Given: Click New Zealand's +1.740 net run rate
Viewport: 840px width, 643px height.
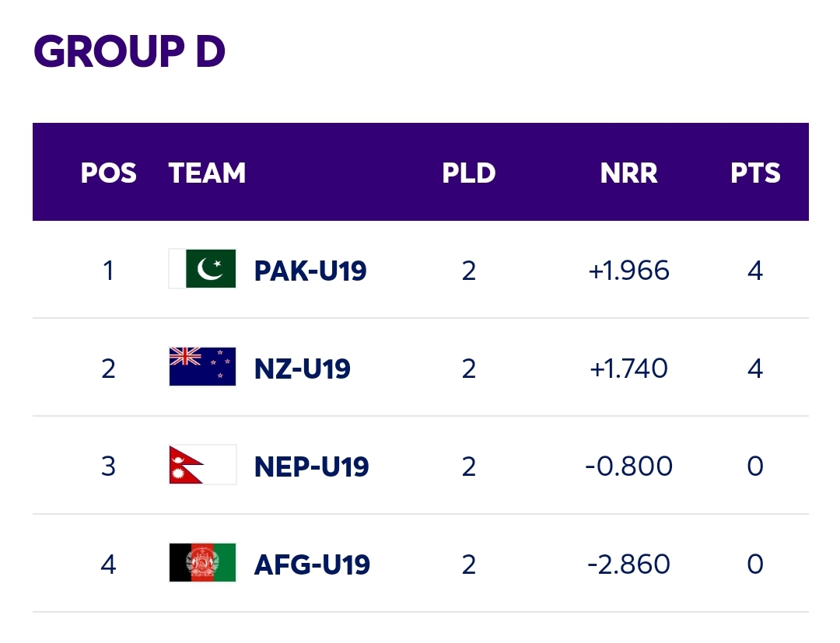Looking at the screenshot, I should 628,369.
